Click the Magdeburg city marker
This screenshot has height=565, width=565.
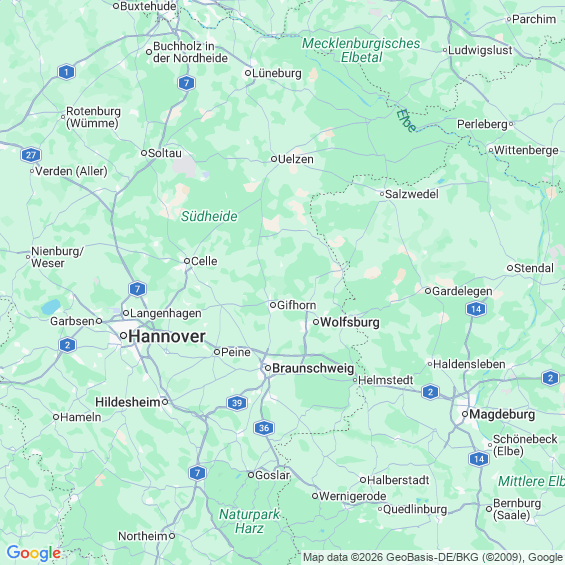465,414
